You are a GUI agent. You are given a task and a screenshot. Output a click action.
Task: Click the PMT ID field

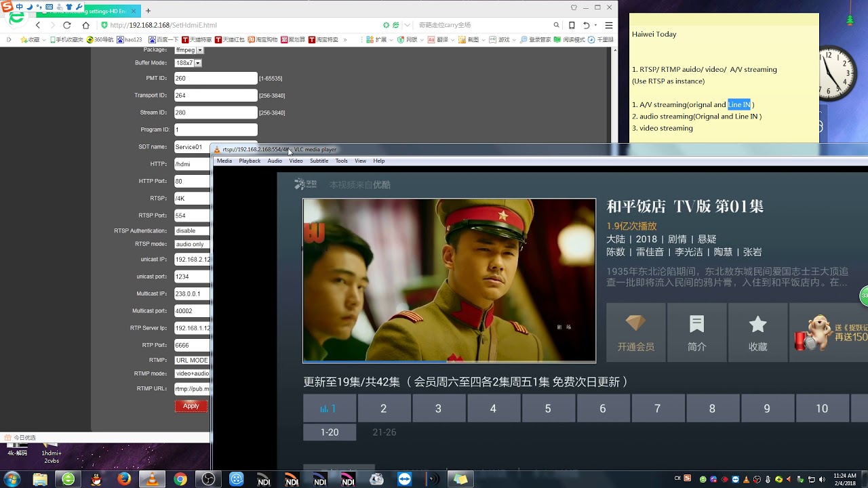click(x=216, y=79)
